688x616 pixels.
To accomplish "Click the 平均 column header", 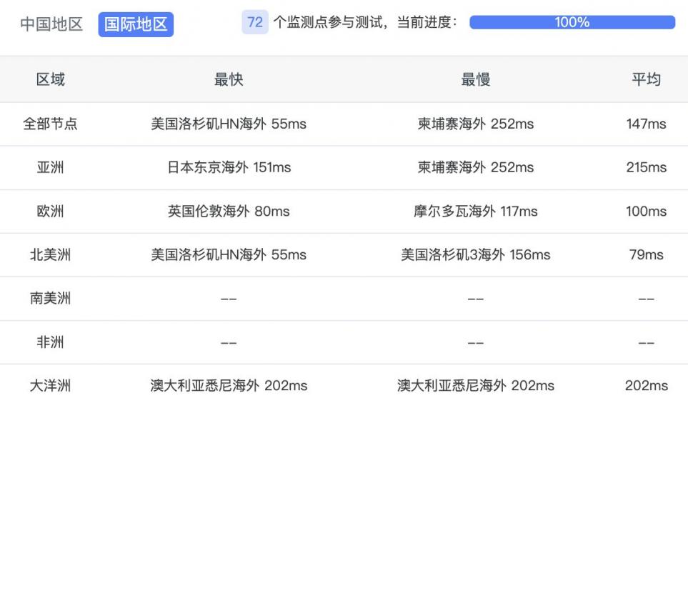I will 646,79.
